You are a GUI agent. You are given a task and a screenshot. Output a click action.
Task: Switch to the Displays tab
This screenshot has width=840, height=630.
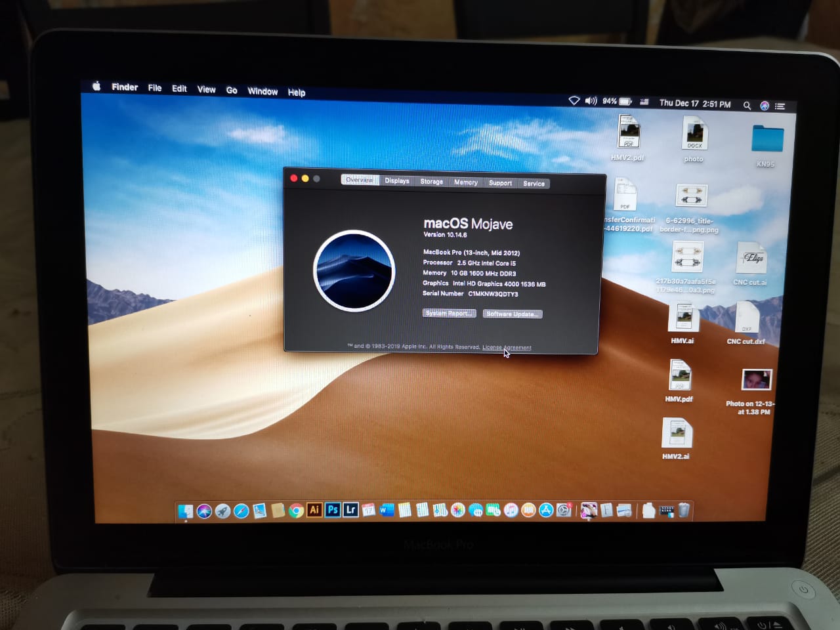point(397,180)
